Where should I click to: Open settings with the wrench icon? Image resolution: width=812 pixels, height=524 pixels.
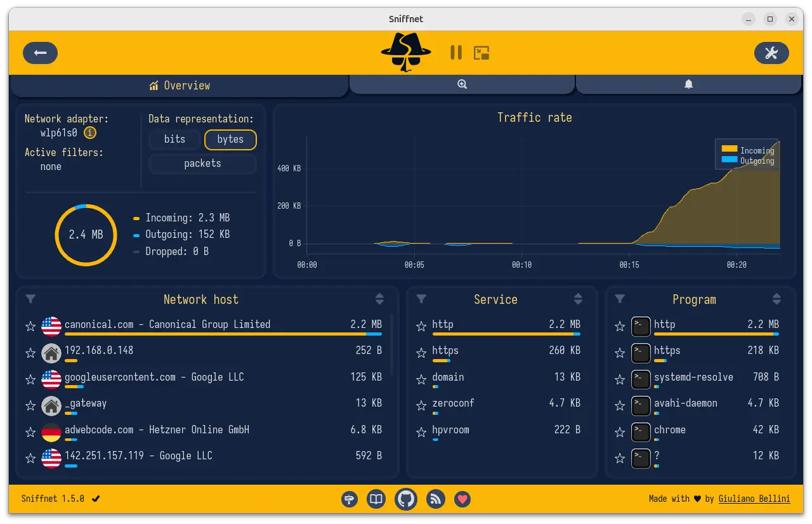pos(771,53)
